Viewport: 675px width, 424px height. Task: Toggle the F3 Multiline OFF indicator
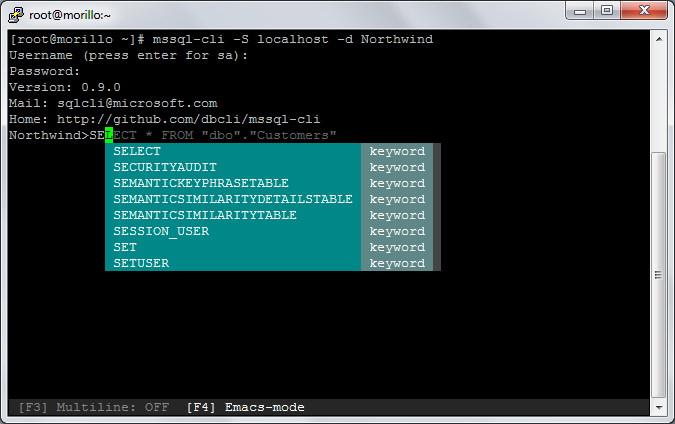coord(94,407)
